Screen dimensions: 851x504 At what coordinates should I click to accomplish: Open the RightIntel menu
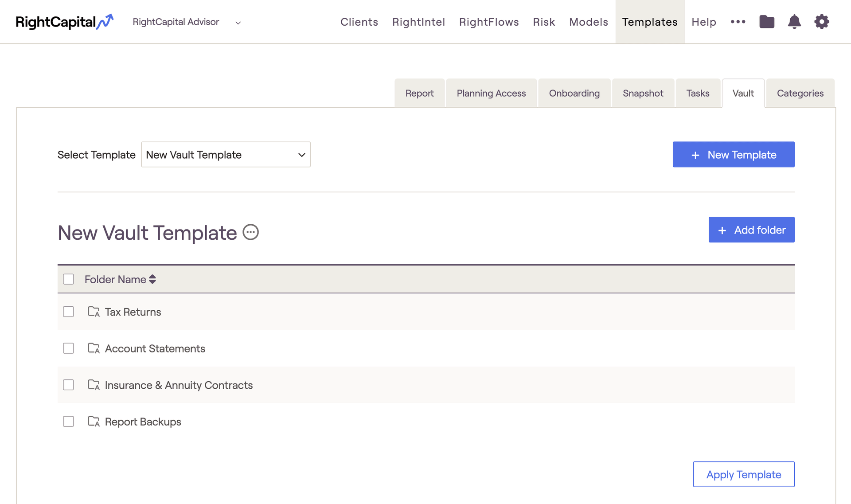(418, 22)
